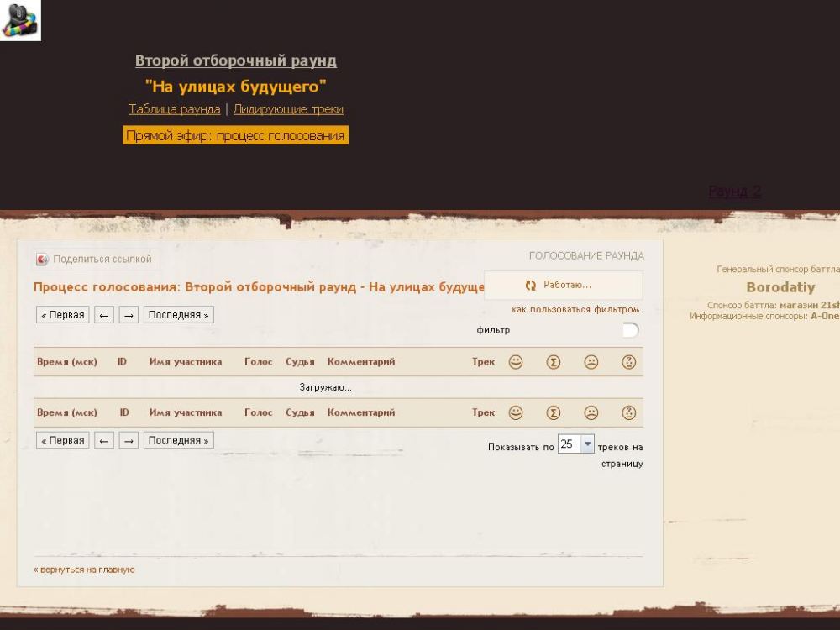Open the tracks-per-page dropdown showing 25
The width and height of the screenshot is (840, 630).
point(587,444)
